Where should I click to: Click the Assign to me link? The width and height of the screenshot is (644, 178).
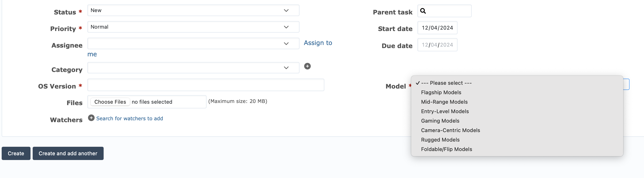tap(318, 43)
